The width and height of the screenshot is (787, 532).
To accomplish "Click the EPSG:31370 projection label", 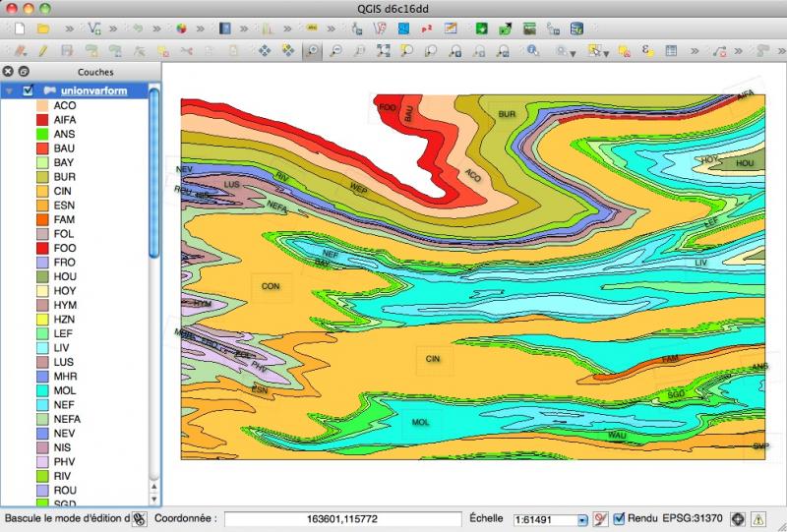I will [x=693, y=518].
